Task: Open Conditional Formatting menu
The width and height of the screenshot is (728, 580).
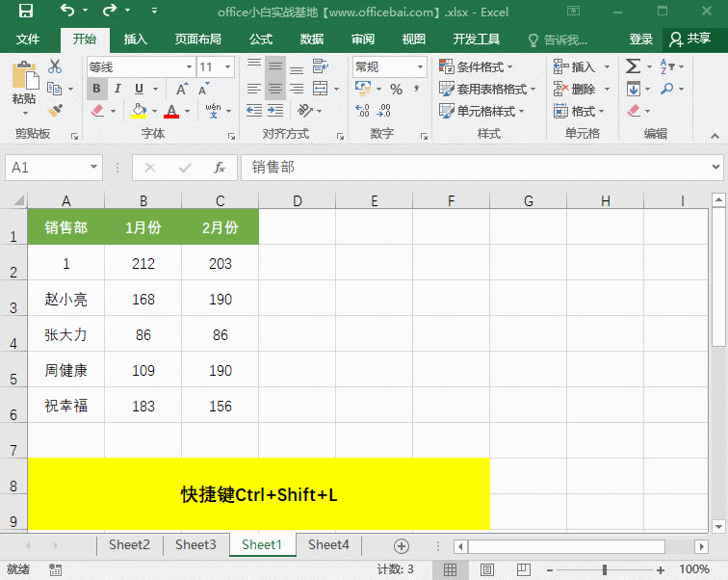Action: point(476,66)
